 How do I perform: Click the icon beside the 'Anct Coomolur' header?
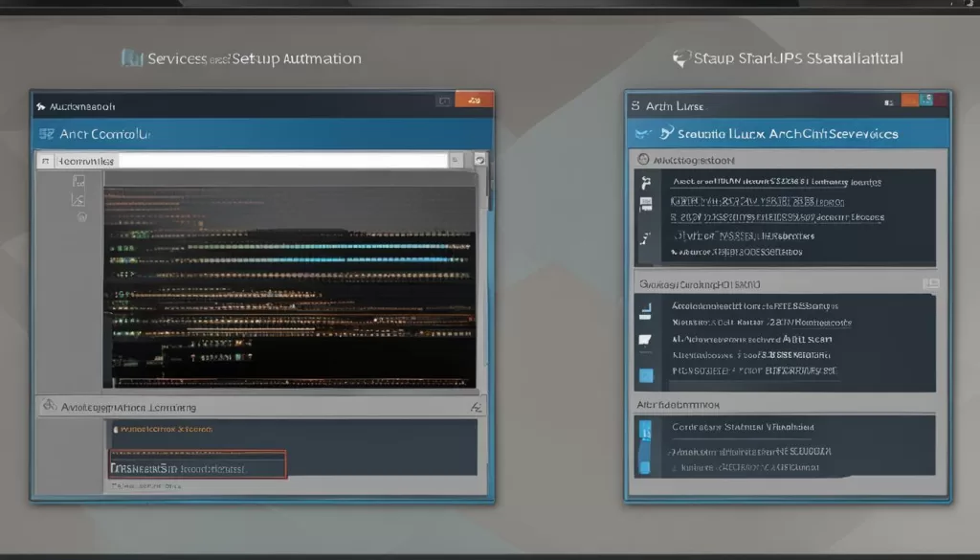(x=46, y=134)
